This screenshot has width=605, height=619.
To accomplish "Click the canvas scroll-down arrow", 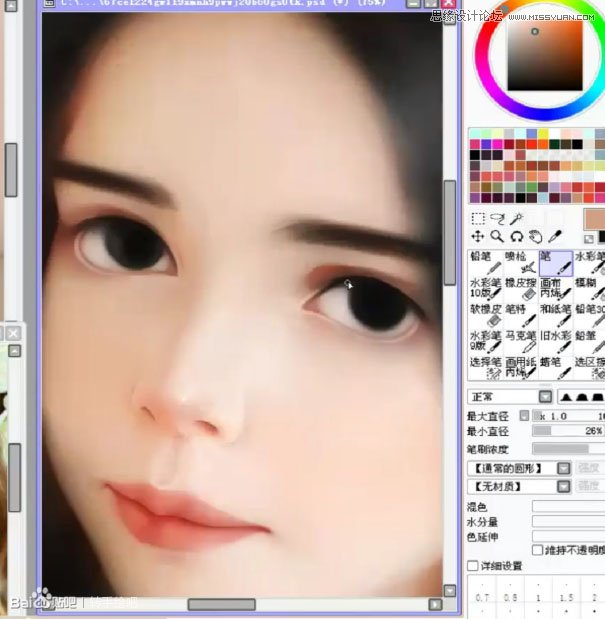I will pyautogui.click(x=450, y=590).
